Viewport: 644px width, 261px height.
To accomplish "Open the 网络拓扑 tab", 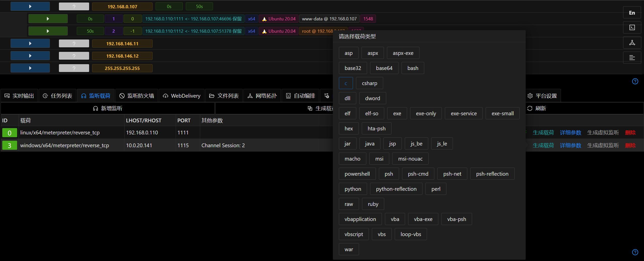I will 262,96.
